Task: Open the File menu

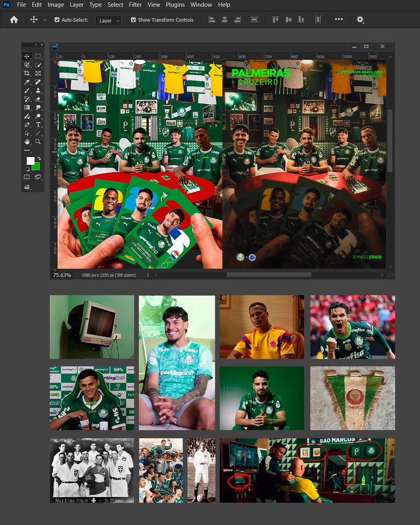Action: (x=21, y=4)
